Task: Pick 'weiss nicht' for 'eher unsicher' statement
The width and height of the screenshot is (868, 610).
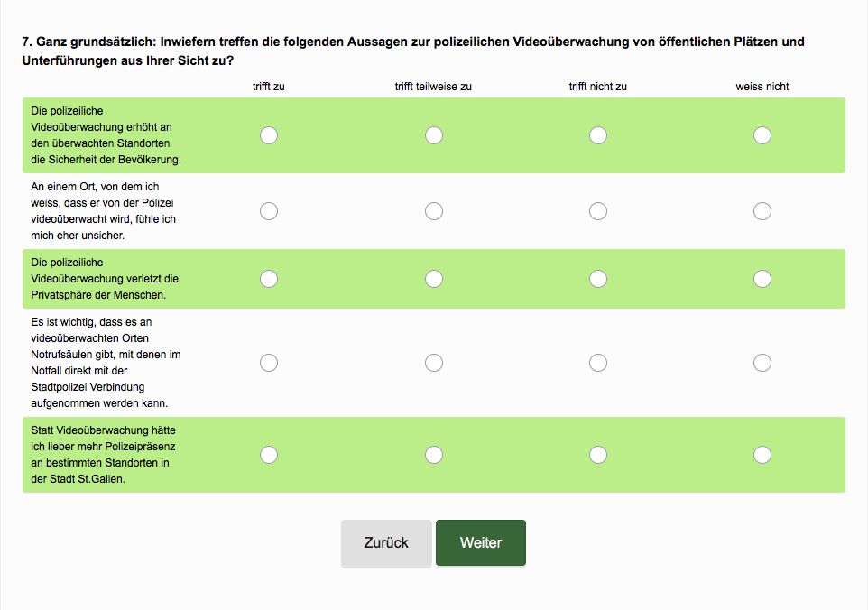Action: click(762, 211)
